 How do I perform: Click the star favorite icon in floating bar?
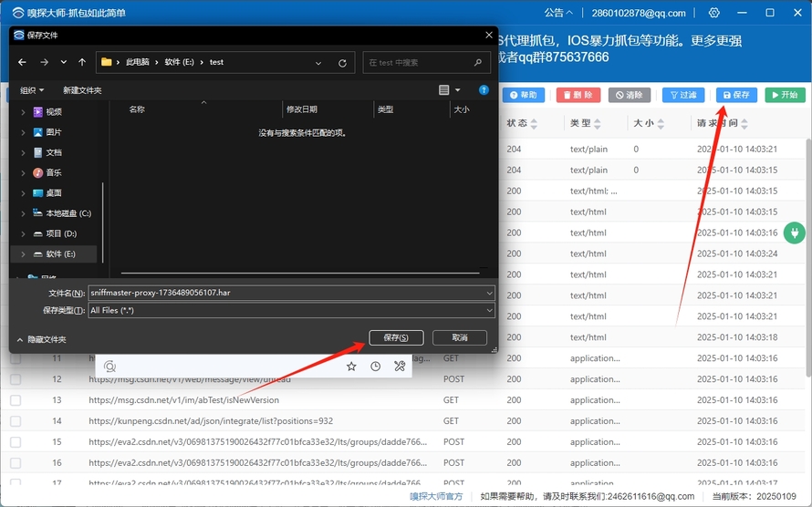tap(351, 366)
